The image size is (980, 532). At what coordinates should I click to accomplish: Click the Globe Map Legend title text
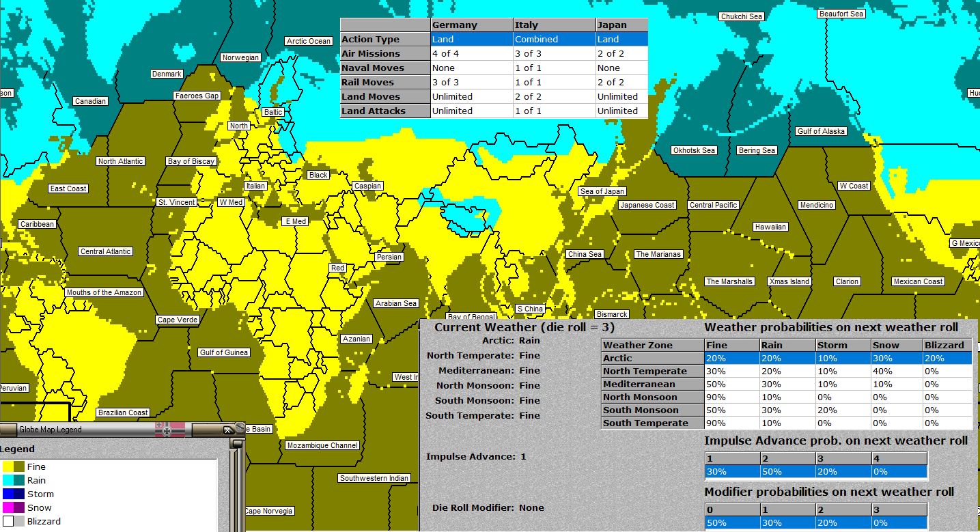tap(50, 430)
